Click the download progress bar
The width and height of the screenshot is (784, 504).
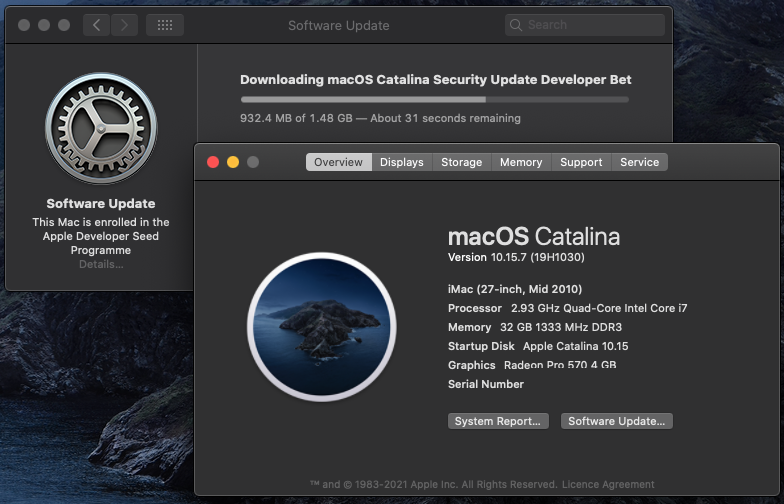coord(434,100)
